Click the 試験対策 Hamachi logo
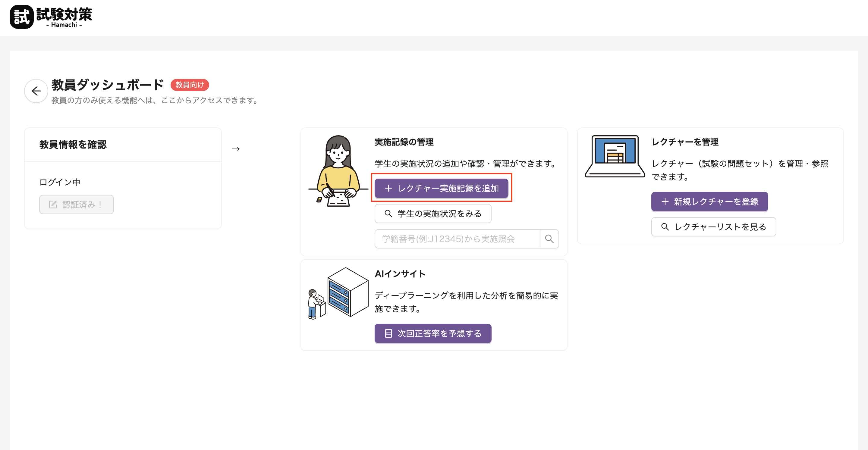The width and height of the screenshot is (868, 450). tap(51, 17)
